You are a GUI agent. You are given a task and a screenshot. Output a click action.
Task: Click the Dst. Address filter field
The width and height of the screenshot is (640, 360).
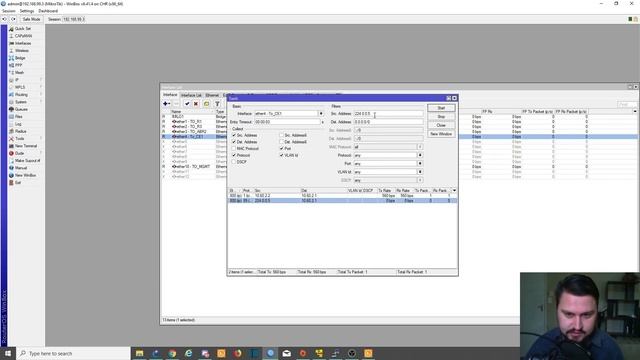[x=388, y=122]
